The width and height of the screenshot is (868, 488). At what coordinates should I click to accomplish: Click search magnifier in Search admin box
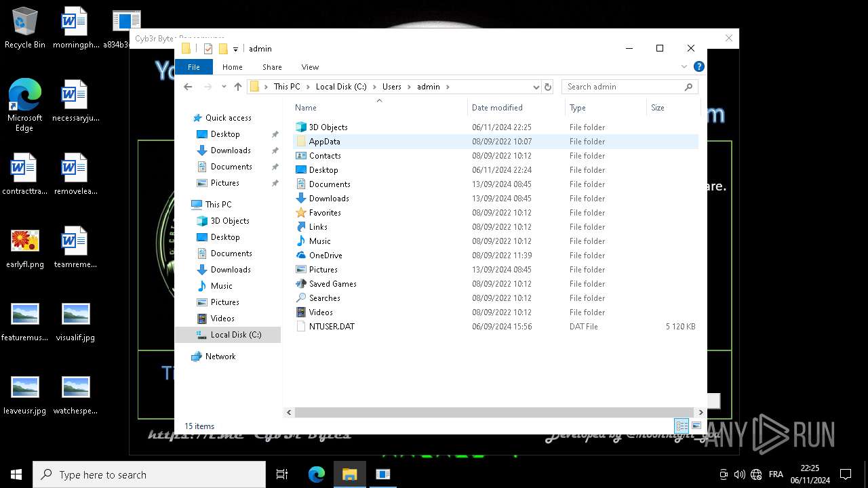[689, 87]
